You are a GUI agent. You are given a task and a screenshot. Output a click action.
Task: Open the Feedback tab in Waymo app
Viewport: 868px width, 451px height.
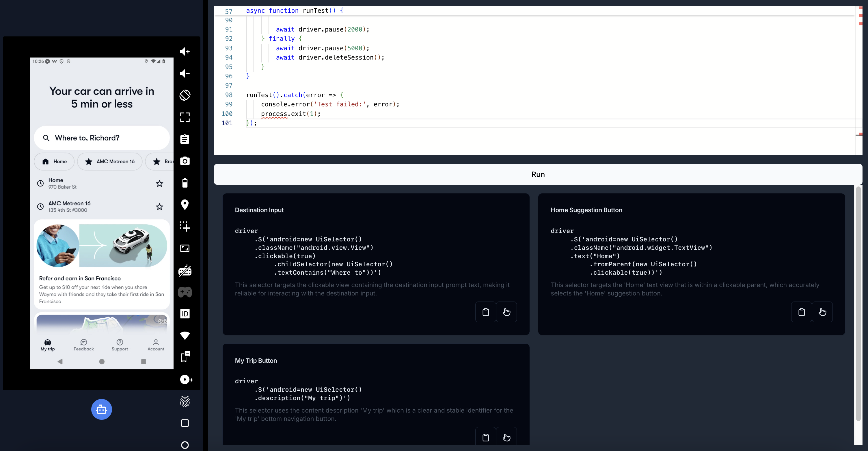(83, 345)
